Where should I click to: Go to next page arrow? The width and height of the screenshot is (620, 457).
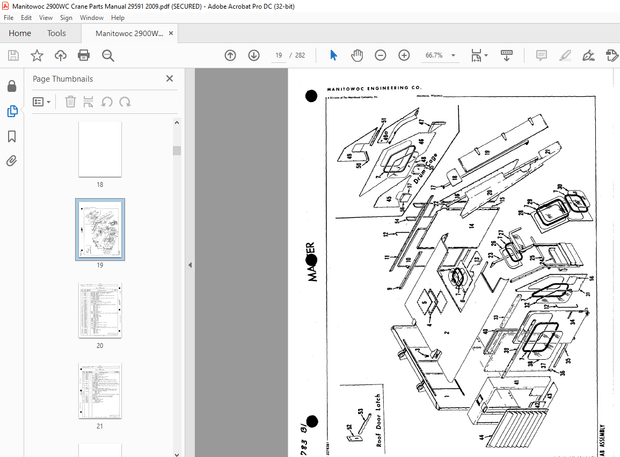point(254,55)
